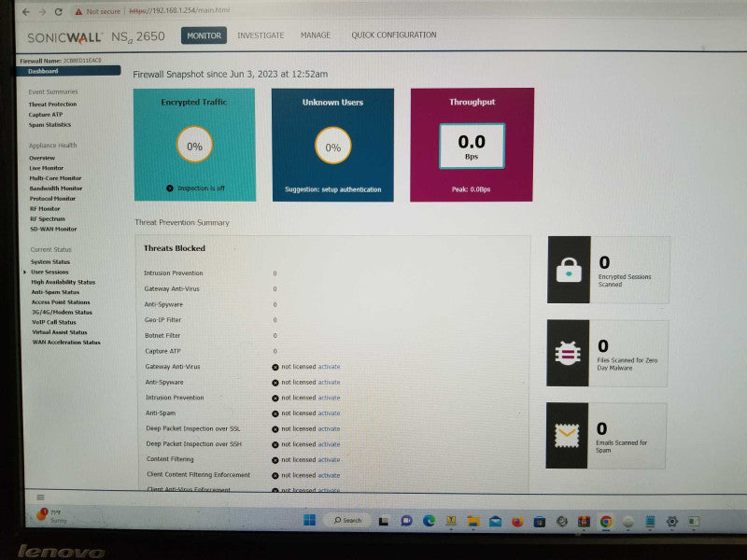Click activate next to Anti-Spam

click(330, 413)
